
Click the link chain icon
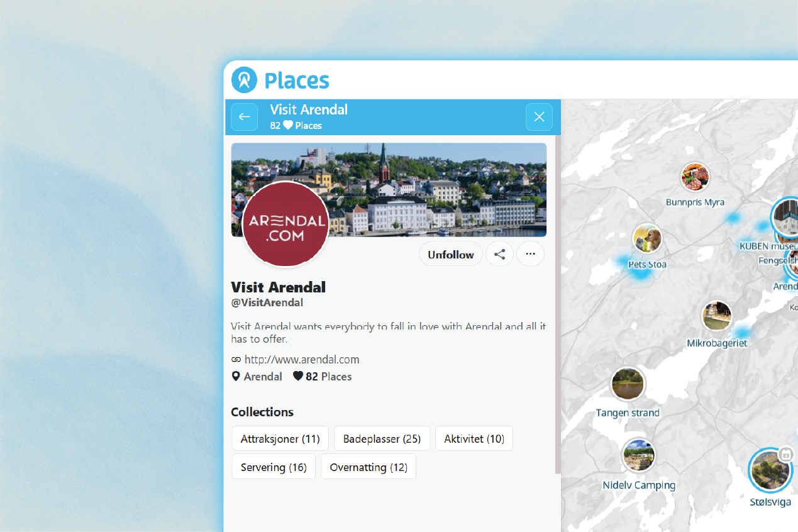point(236,360)
